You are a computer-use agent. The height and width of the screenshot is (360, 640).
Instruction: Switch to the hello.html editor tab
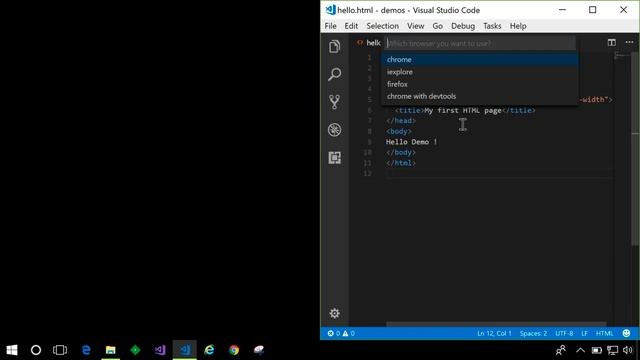coord(368,42)
